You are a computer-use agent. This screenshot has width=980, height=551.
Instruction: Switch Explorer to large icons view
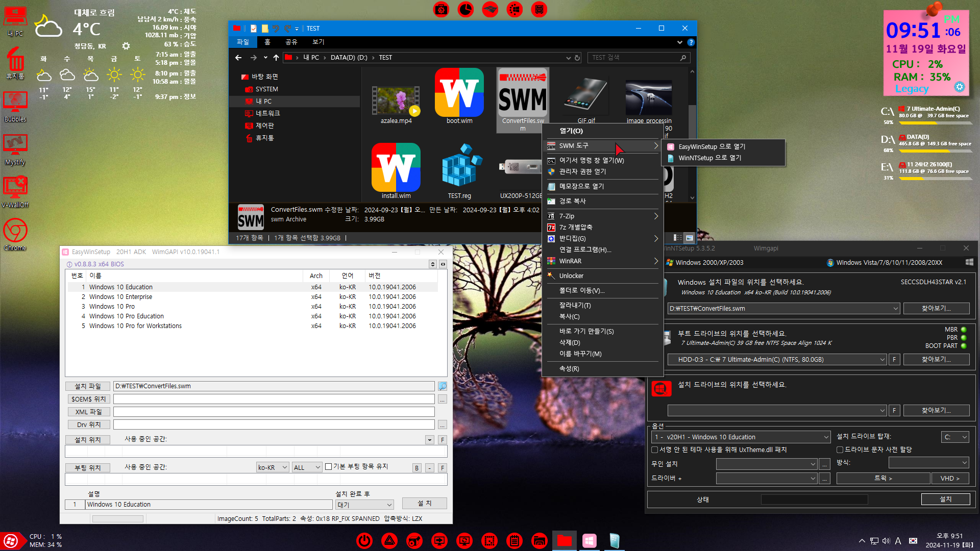coord(689,238)
